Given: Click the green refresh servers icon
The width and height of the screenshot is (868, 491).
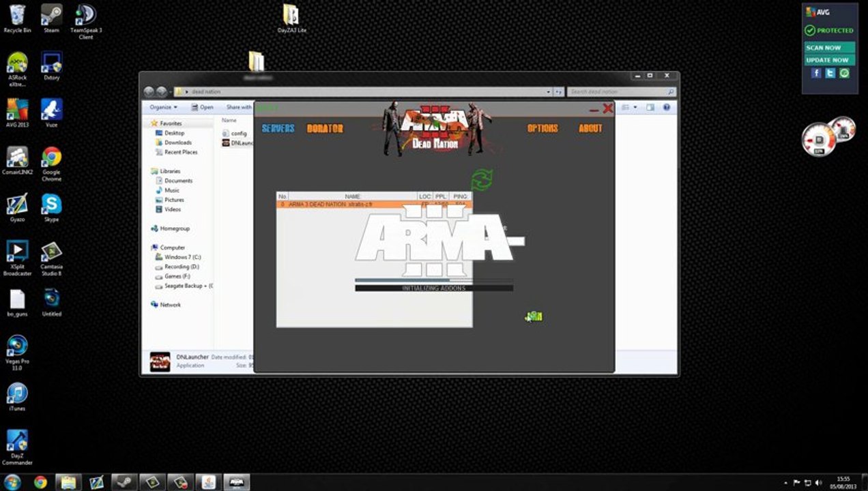Looking at the screenshot, I should 482,181.
